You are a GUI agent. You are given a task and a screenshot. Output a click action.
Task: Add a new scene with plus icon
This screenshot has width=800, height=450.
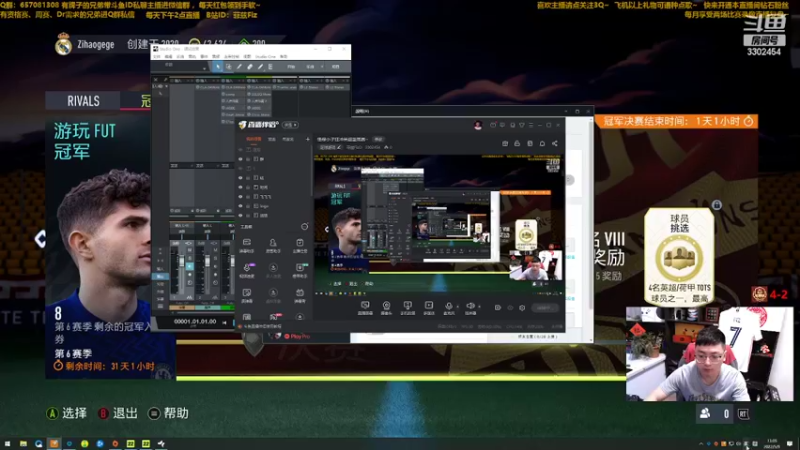coord(308,139)
